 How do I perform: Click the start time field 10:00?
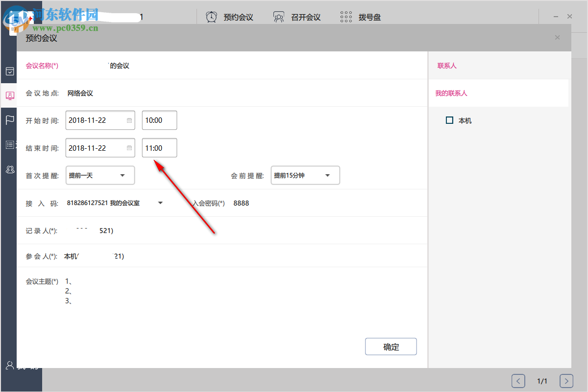[x=160, y=120]
